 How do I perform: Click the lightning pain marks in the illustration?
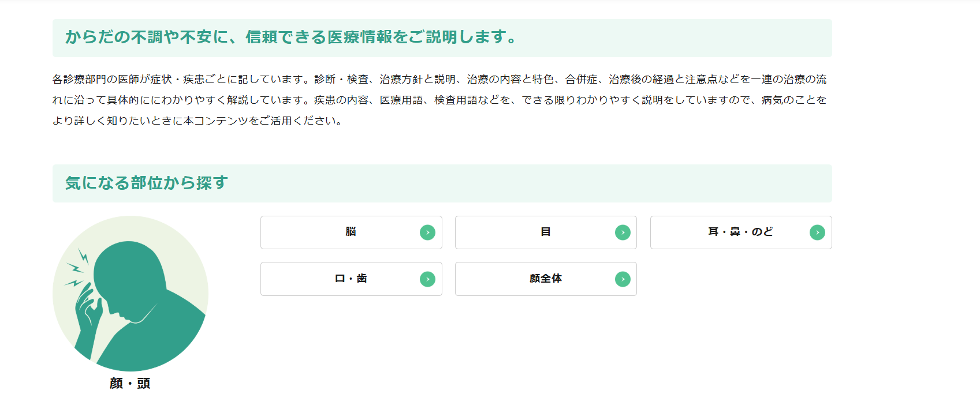click(77, 268)
